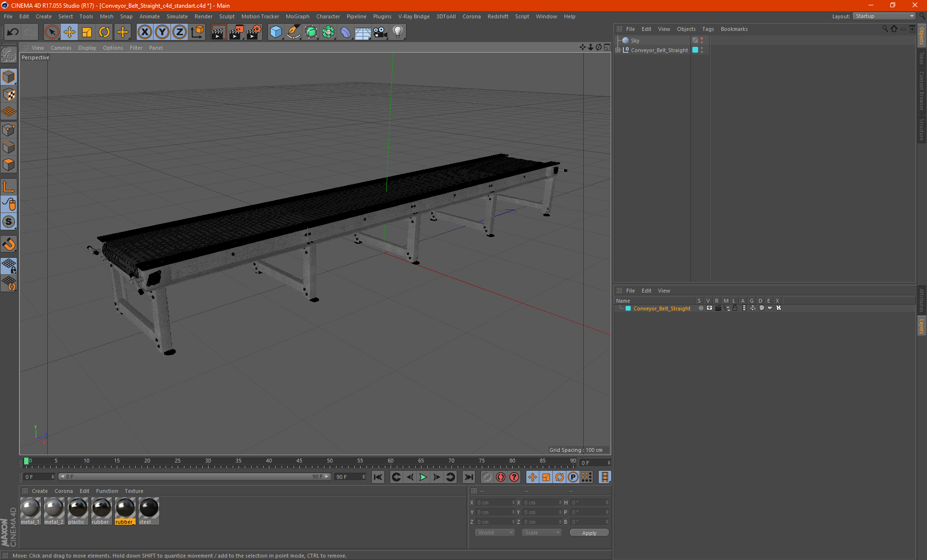This screenshot has width=927, height=560.
Task: Switch to Texture mode
Action: [9, 95]
